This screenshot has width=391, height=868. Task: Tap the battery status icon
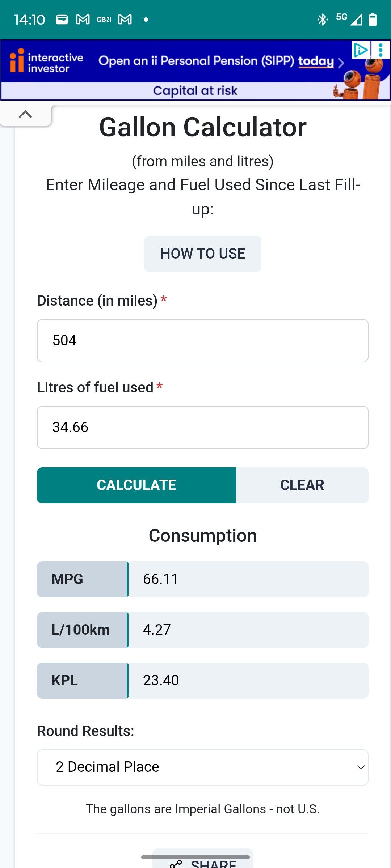(373, 20)
